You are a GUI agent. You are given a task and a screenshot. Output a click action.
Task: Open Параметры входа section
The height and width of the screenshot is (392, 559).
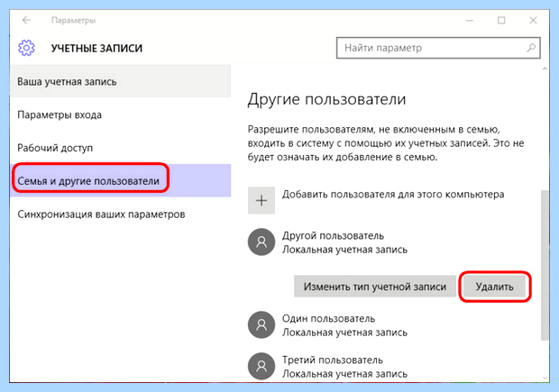121,114
